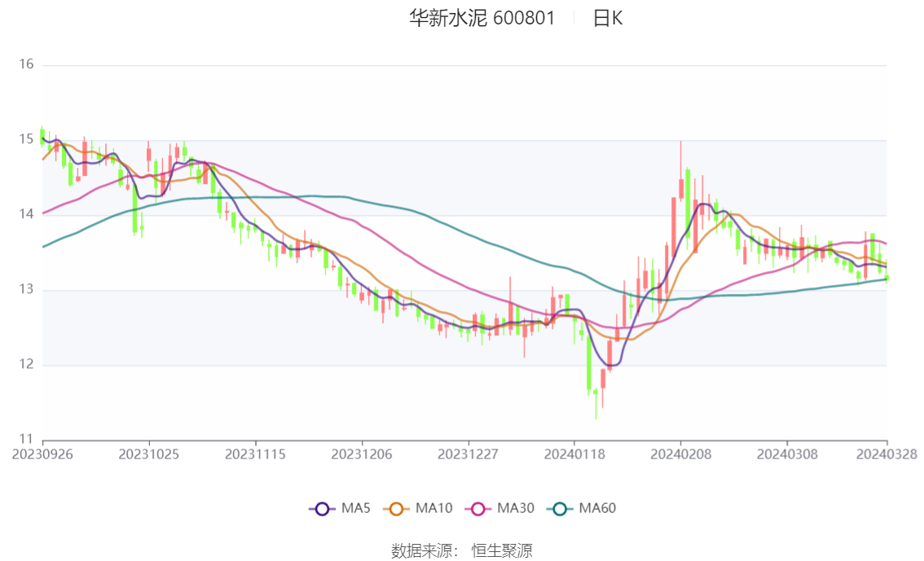Image resolution: width=924 pixels, height=561 pixels.
Task: Click y-axis value 14
Action: point(26,214)
